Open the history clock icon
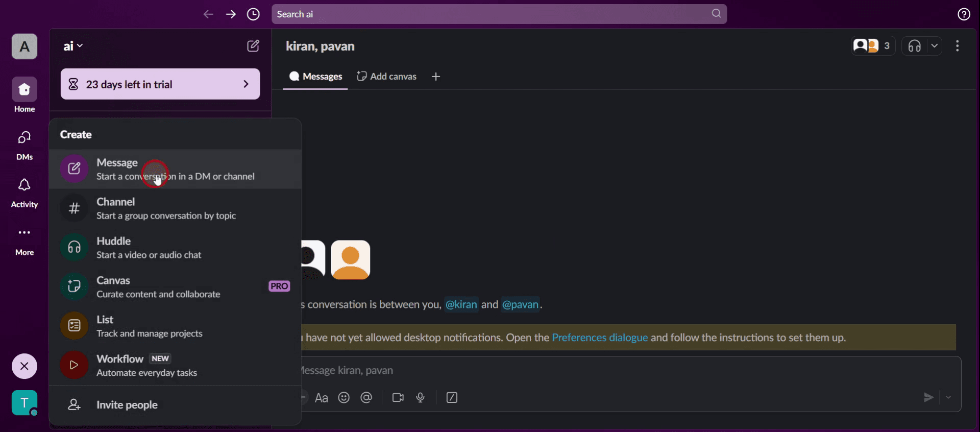The height and width of the screenshot is (432, 980). pos(253,14)
